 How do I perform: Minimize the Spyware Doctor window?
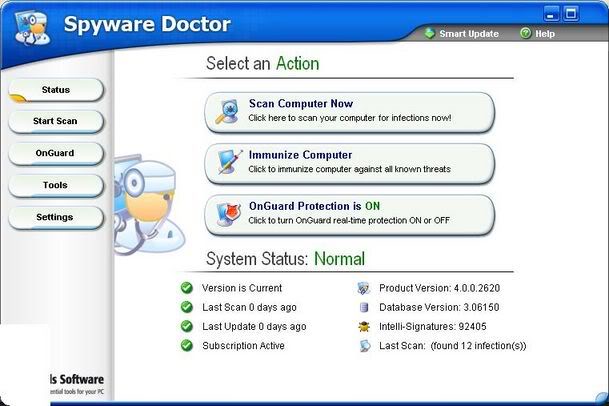(x=551, y=14)
